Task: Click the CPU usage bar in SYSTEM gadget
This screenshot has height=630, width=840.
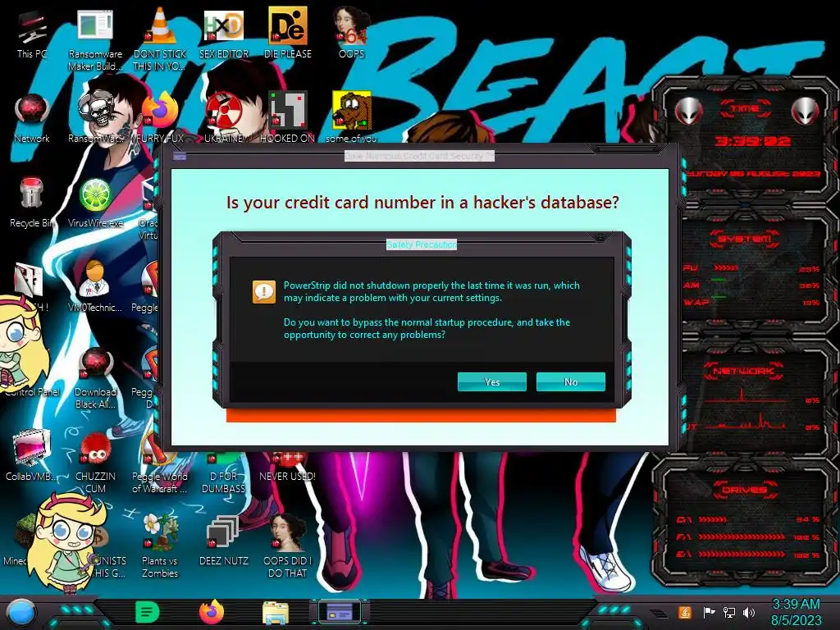Action: (x=726, y=268)
